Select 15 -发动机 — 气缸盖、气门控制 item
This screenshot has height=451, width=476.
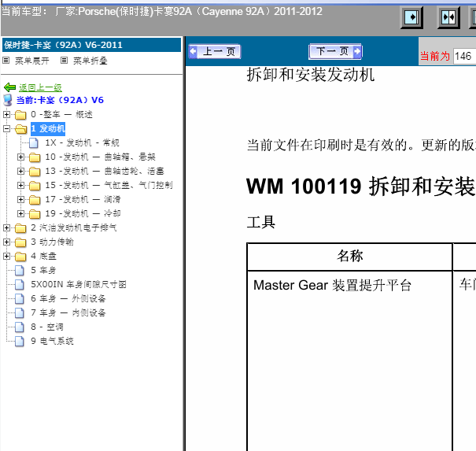109,185
